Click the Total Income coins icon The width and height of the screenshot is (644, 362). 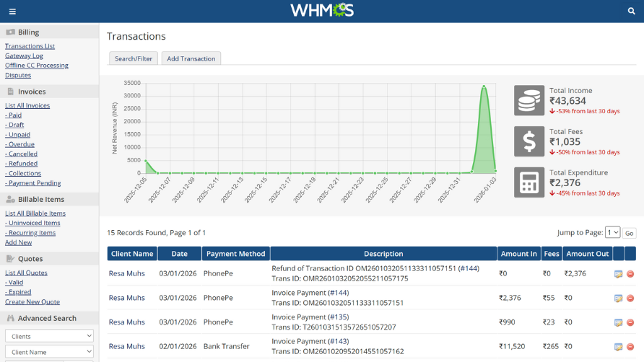(529, 100)
